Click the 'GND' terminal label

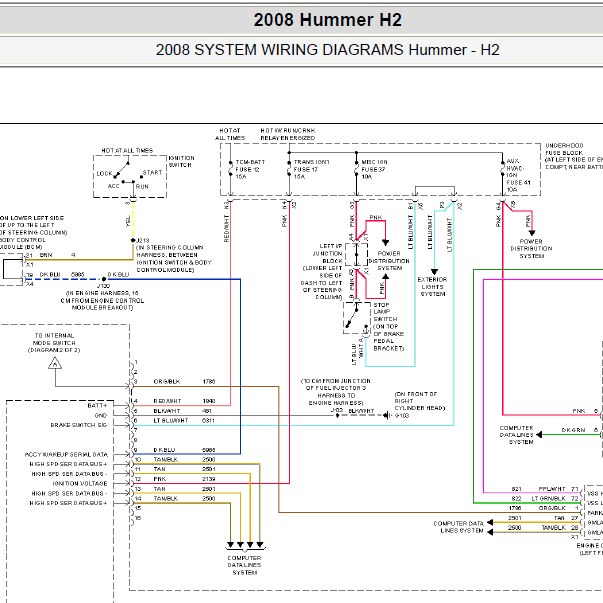(101, 415)
